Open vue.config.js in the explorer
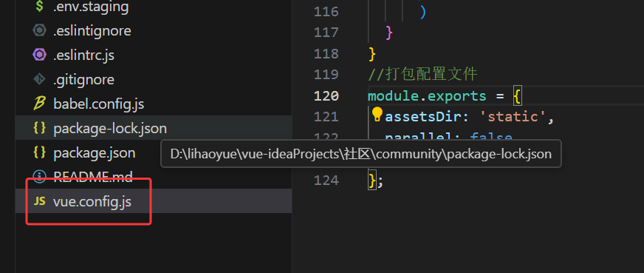 pyautogui.click(x=153, y=201)
